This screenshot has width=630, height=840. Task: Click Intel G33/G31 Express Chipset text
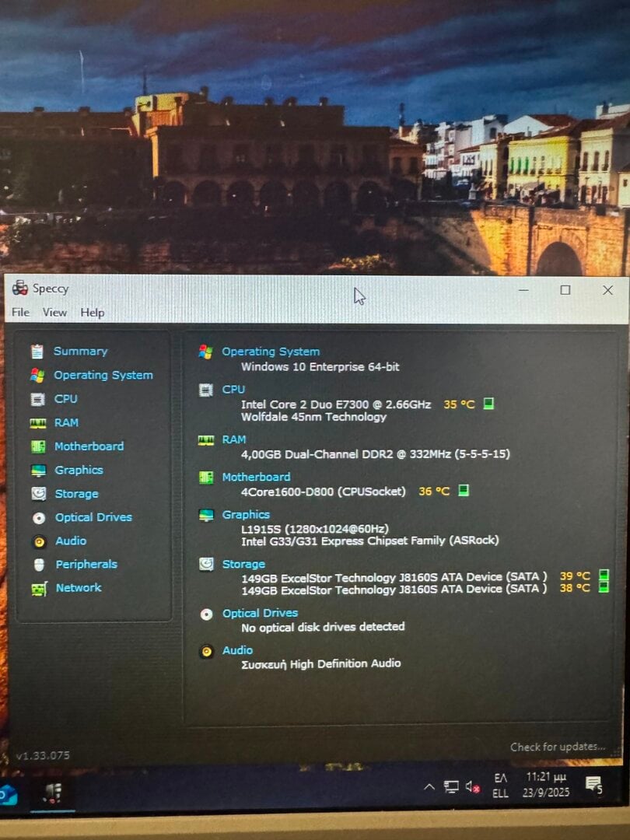point(369,541)
